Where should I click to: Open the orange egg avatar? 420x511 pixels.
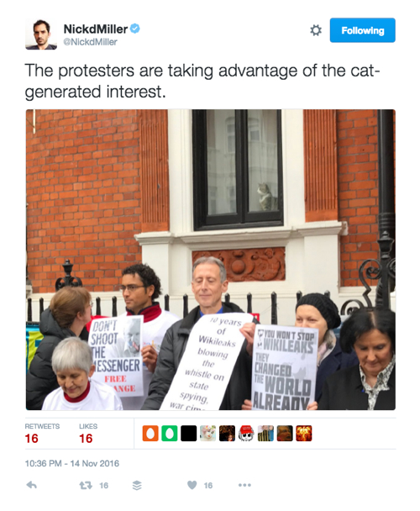click(150, 434)
